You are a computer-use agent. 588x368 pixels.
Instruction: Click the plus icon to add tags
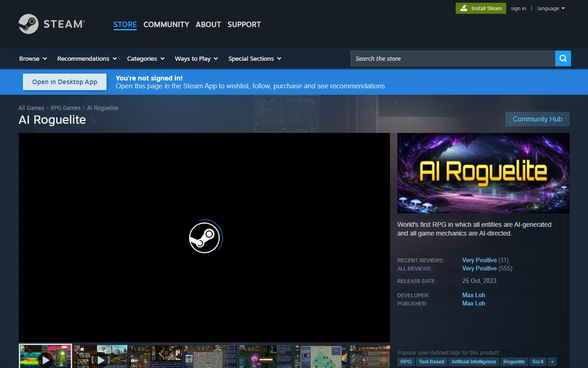pyautogui.click(x=552, y=362)
